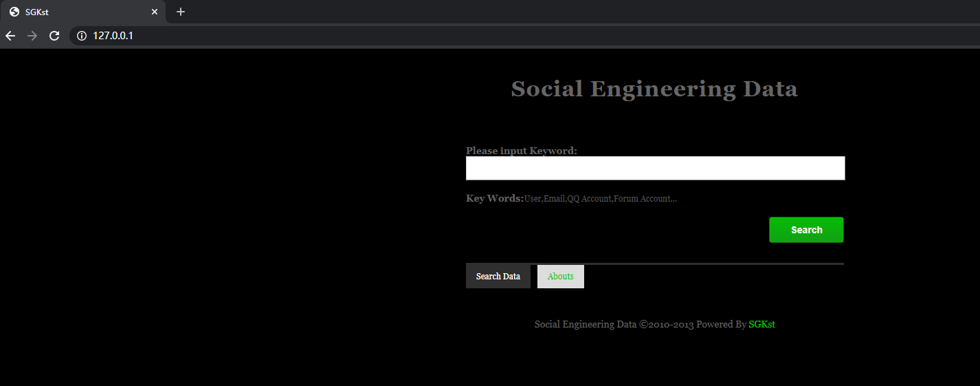The height and width of the screenshot is (386, 980).
Task: Click the browser forward arrow
Action: point(32,36)
